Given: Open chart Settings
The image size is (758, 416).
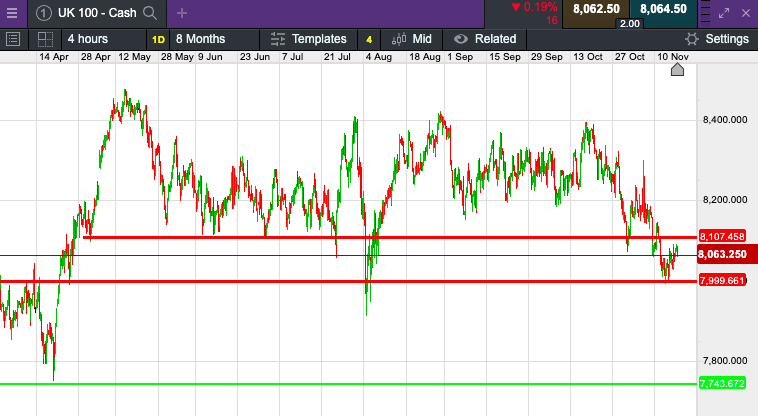Looking at the screenshot, I should 717,39.
